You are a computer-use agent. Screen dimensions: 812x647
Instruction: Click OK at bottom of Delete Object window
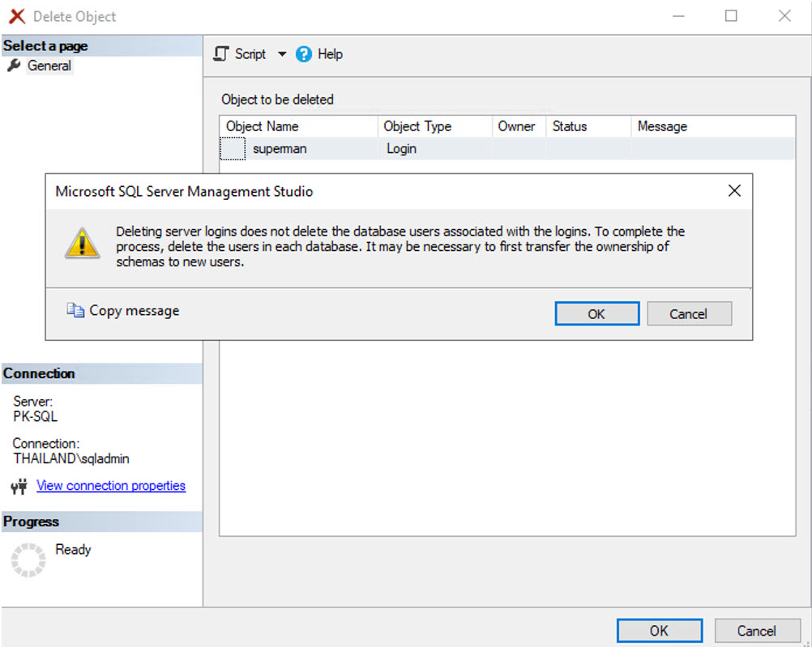pyautogui.click(x=659, y=631)
